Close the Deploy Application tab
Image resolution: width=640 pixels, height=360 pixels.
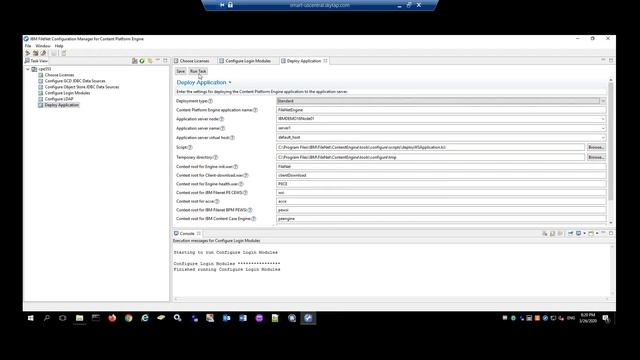325,61
